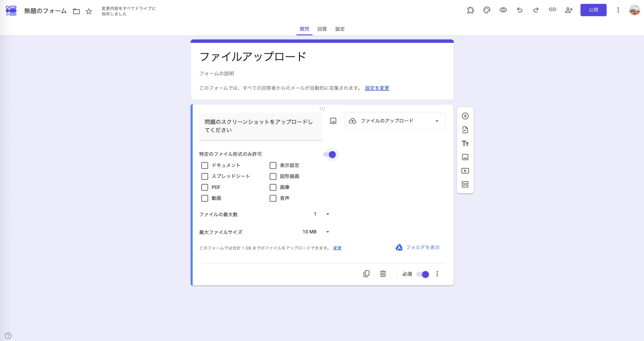Image resolution: width=644 pixels, height=341 pixels.
Task: Open the Google Forms home logo
Action: (11, 11)
